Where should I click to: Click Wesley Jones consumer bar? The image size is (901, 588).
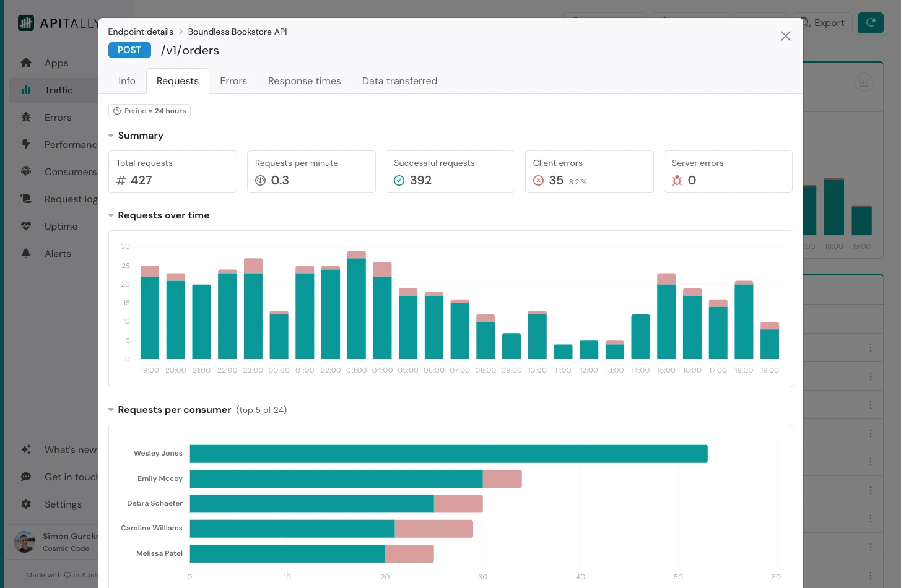[448, 454]
